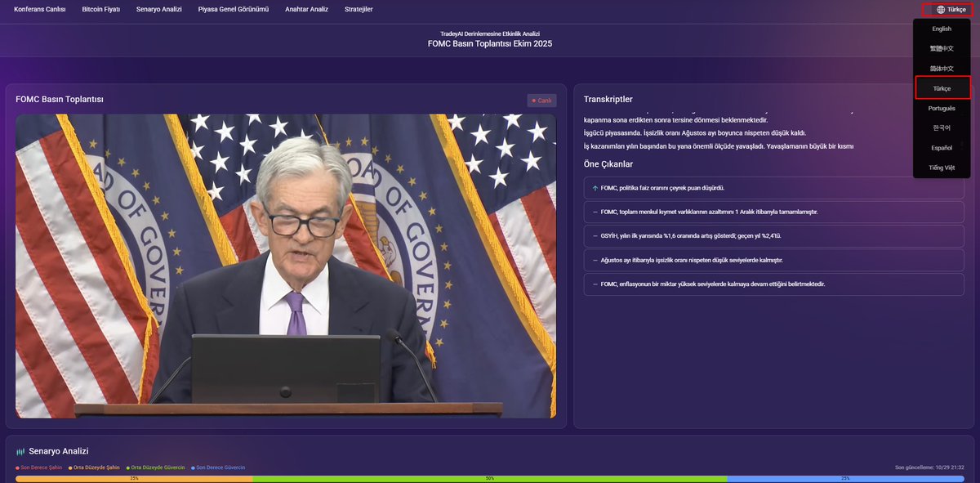Click the dash icon on the GSYİH highlight

tap(594, 236)
